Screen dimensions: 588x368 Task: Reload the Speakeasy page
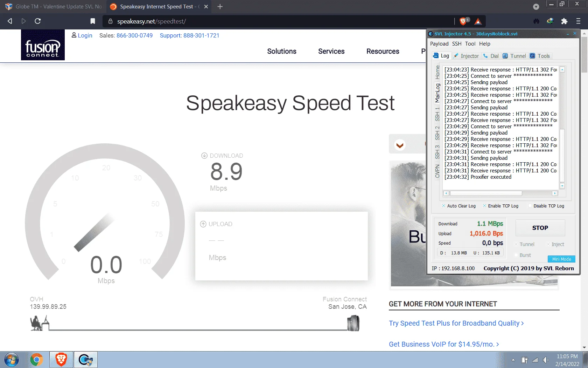point(38,21)
